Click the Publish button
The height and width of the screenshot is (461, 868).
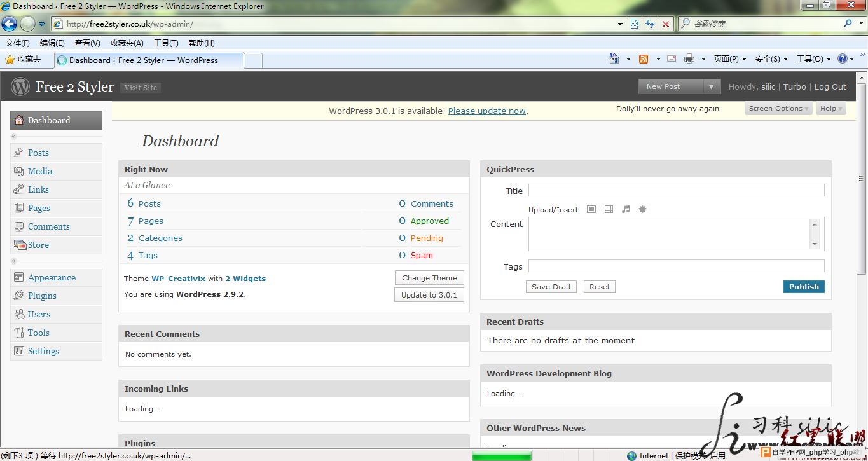[x=804, y=287]
